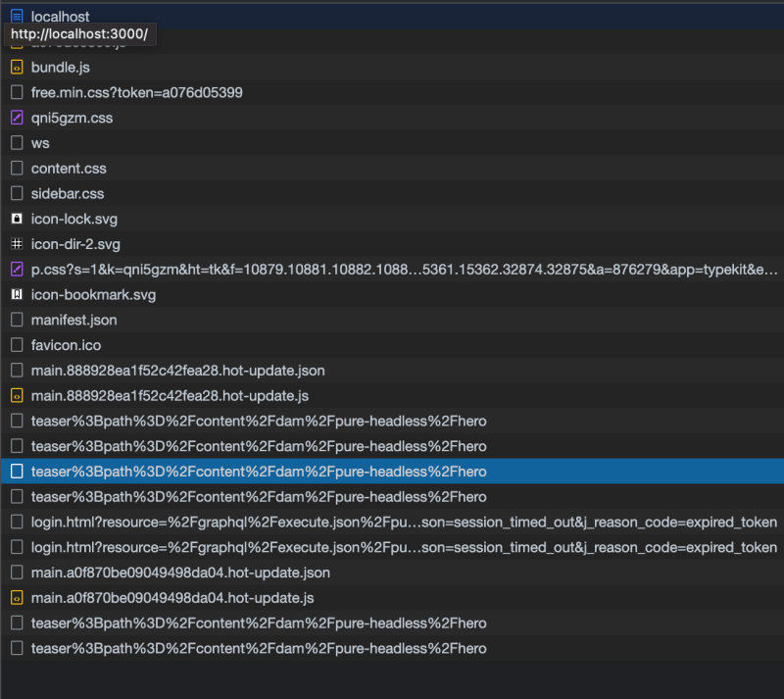Click the purple CSS icon for qni5gzm.css
Image resolution: width=784 pixels, height=699 pixels.
17,118
